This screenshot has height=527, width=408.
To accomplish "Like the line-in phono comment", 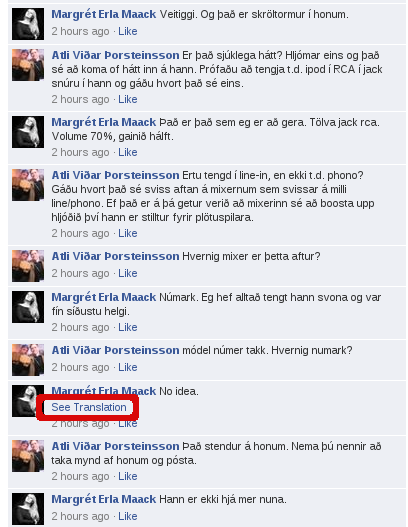I will [x=128, y=233].
